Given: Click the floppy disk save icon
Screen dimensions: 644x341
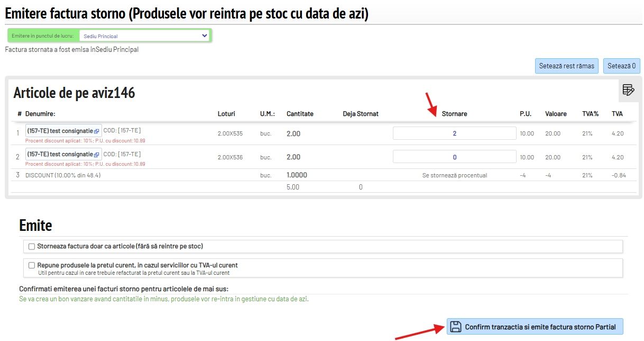Looking at the screenshot, I should 455,327.
